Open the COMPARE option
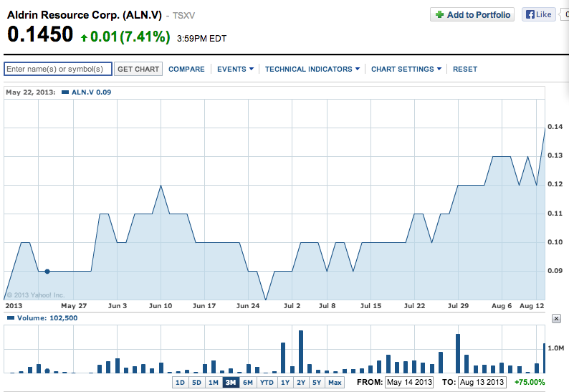Screen dimensions: 569x392 pyautogui.click(x=186, y=69)
